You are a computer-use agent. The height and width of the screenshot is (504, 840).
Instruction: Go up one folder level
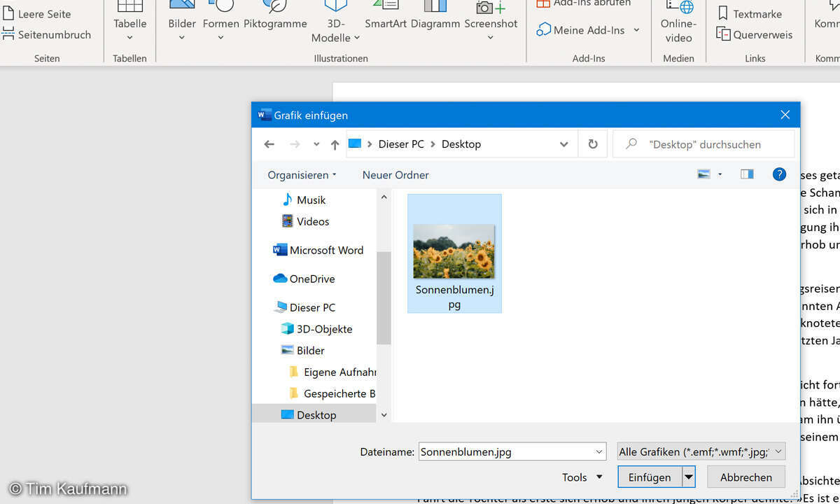pos(335,144)
